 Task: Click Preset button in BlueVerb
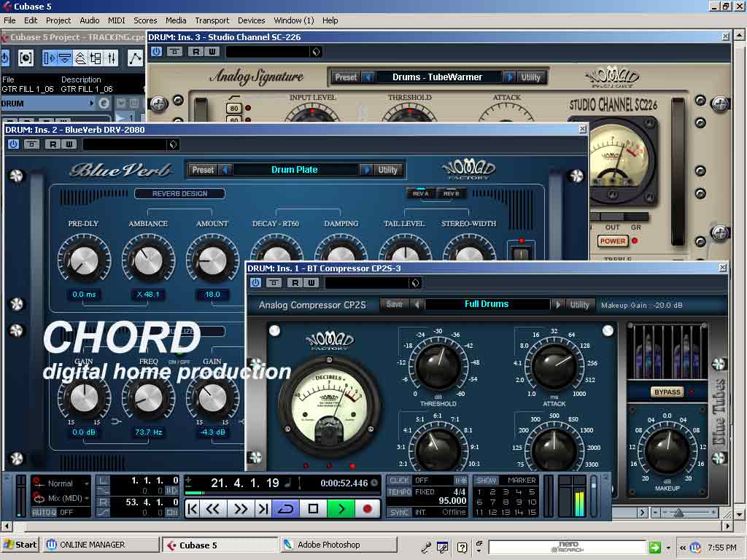click(203, 170)
